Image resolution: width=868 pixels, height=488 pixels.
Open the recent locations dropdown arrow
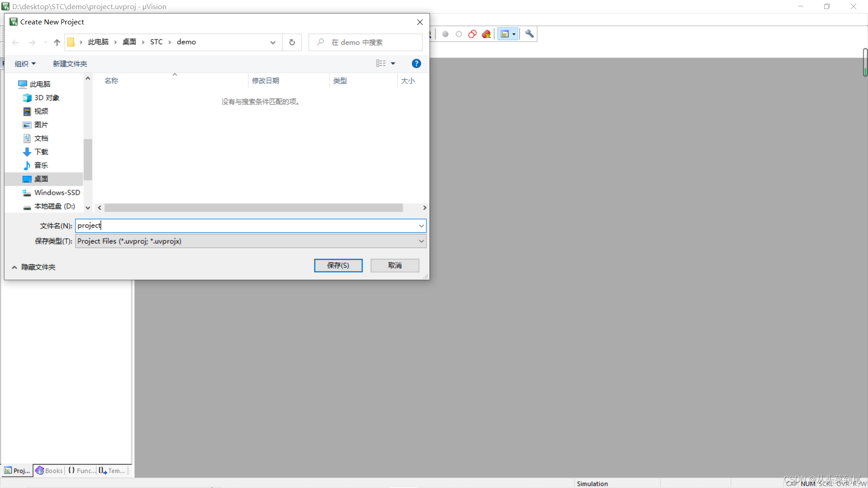click(45, 42)
